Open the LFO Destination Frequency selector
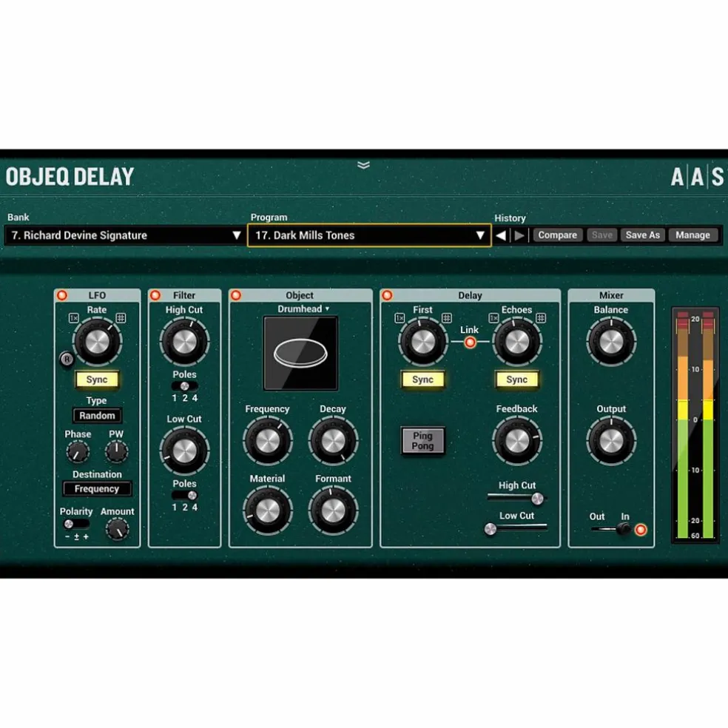728x728 pixels. point(97,489)
